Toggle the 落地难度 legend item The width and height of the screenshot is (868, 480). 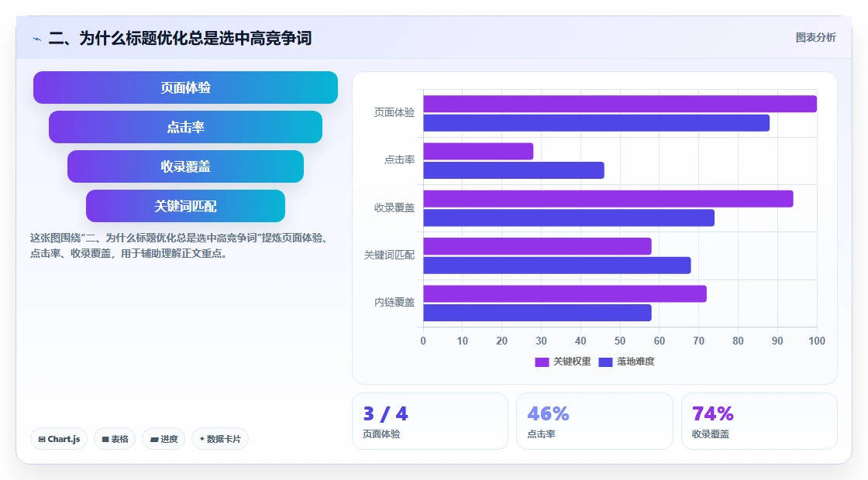pyautogui.click(x=626, y=362)
